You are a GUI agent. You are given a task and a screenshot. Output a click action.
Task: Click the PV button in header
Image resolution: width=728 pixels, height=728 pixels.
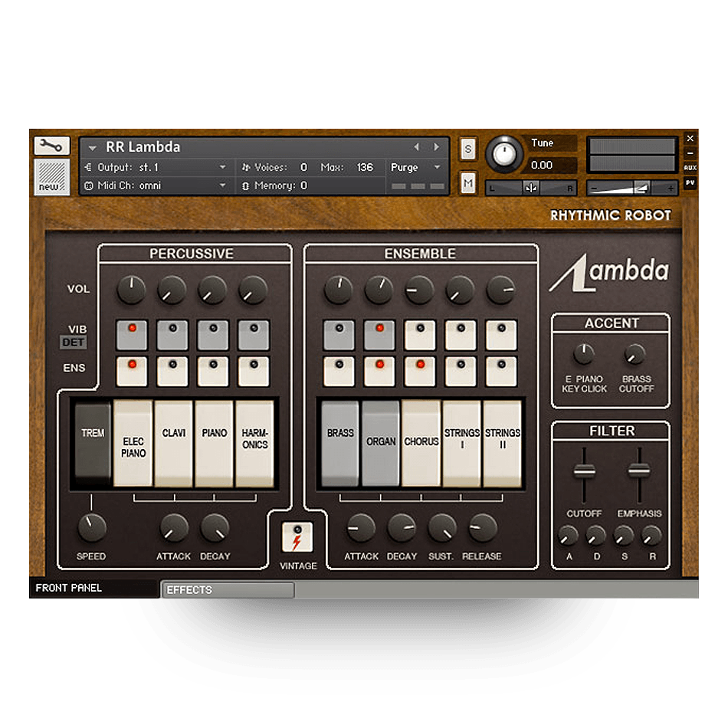click(x=690, y=182)
